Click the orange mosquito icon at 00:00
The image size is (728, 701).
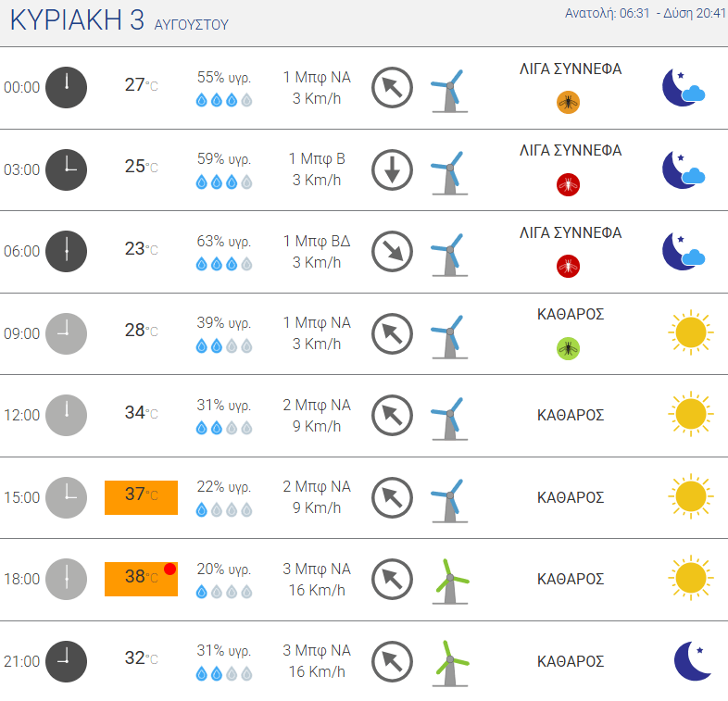[x=568, y=103]
